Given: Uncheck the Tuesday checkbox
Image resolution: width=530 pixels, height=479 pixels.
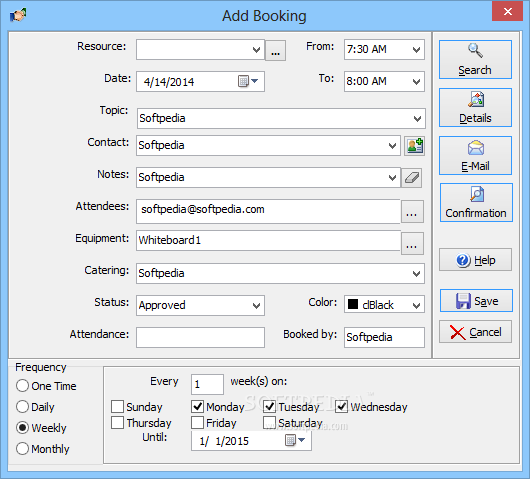Looking at the screenshot, I should (269, 407).
